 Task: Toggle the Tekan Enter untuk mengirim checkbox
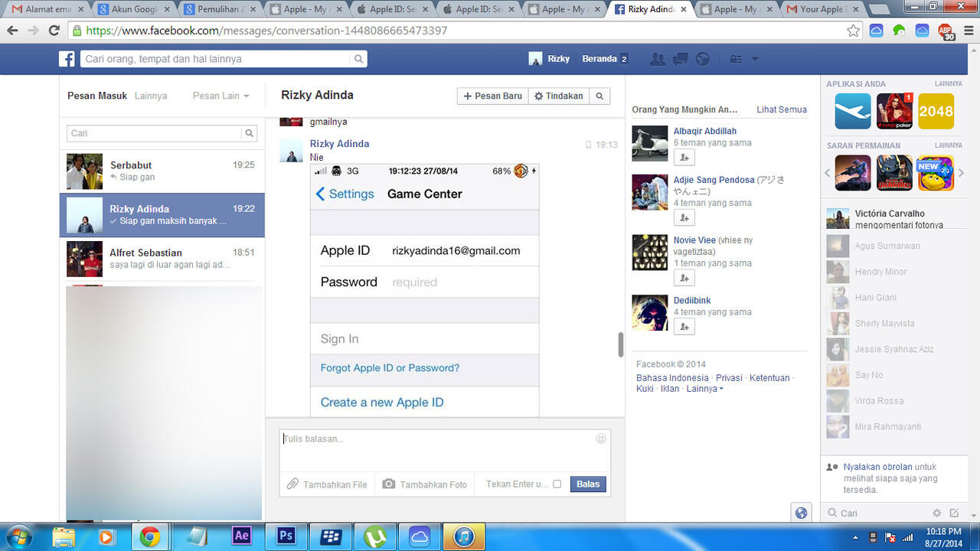(557, 484)
